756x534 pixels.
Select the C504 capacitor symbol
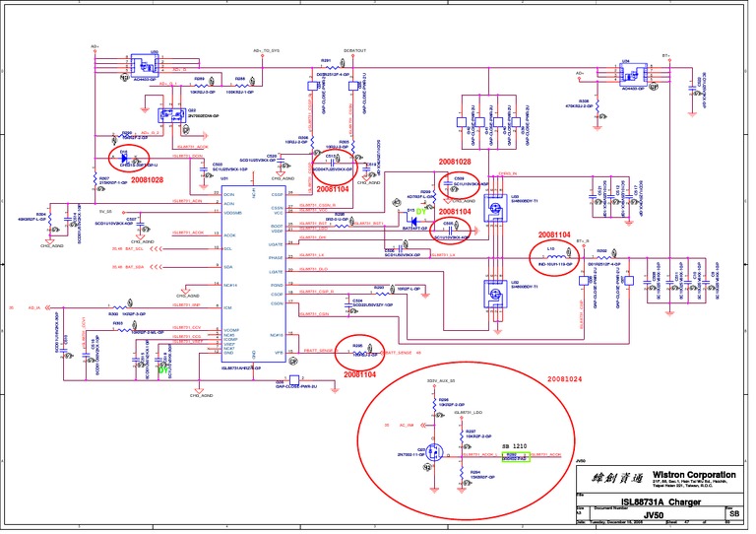[x=347, y=304]
